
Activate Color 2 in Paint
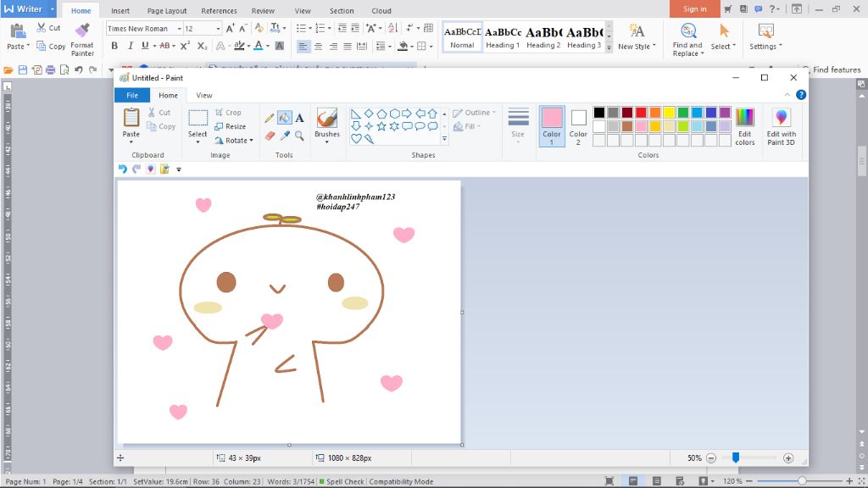[x=578, y=126]
